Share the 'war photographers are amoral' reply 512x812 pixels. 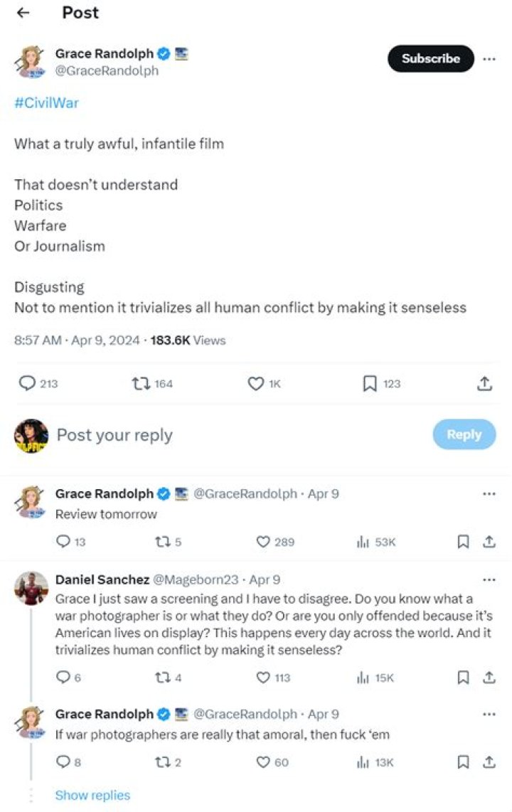point(489,762)
